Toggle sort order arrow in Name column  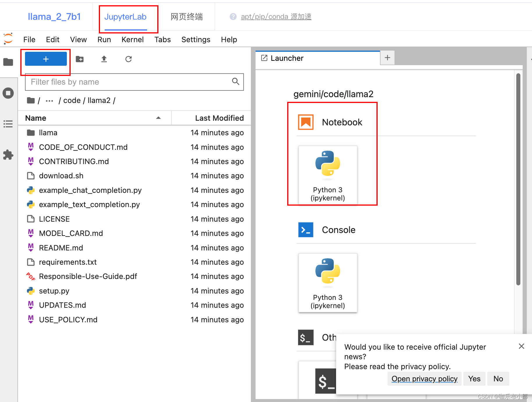coord(158,118)
